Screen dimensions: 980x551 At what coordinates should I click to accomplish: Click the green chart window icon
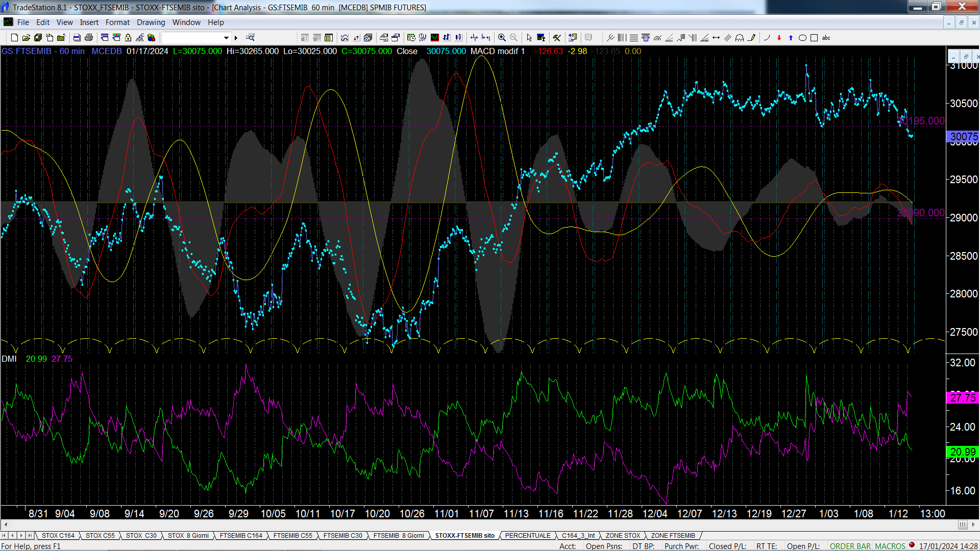pyautogui.click(x=434, y=38)
